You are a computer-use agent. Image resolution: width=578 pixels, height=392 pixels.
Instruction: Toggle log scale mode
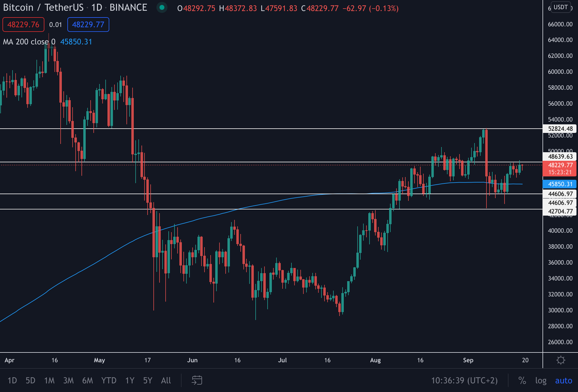coord(541,380)
